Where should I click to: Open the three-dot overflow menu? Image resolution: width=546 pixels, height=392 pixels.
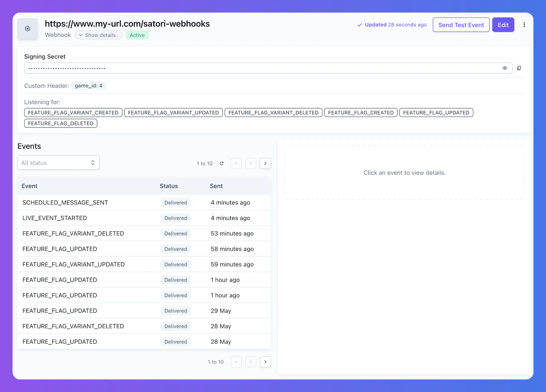click(x=524, y=24)
